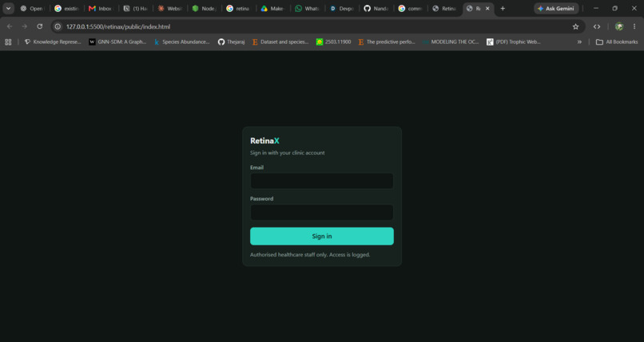
Task: Switch to the '(1) Ha' tab
Action: click(x=136, y=8)
